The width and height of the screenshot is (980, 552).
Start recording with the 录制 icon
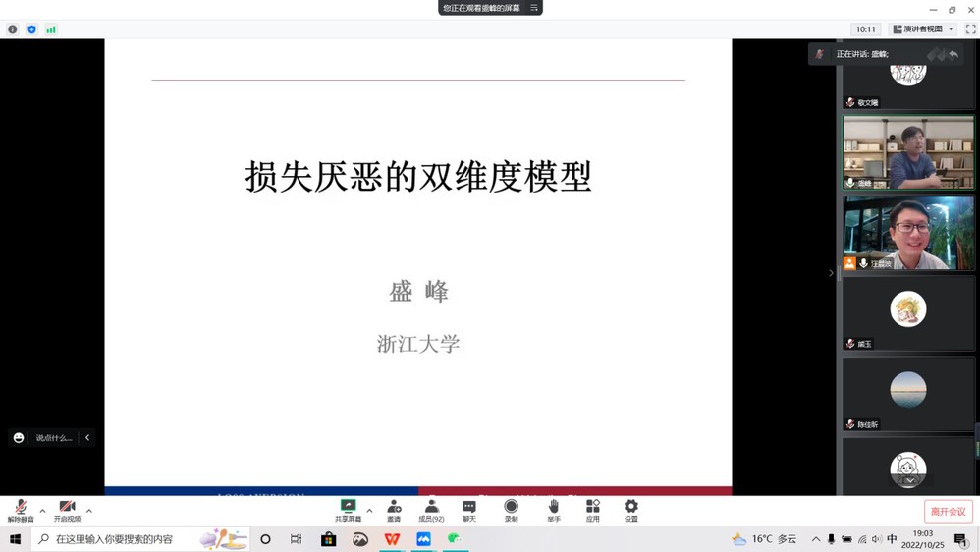(511, 510)
